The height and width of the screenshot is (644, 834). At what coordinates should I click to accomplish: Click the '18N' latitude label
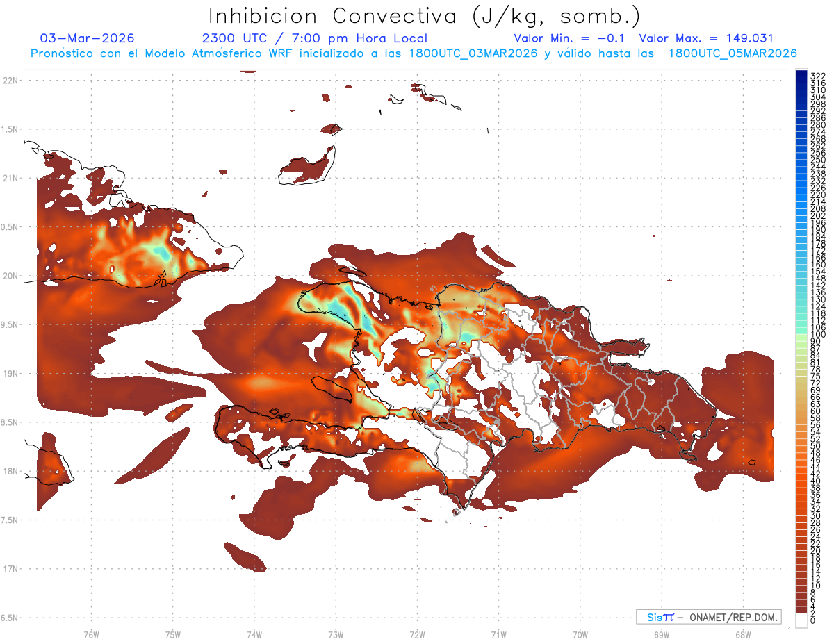10,471
